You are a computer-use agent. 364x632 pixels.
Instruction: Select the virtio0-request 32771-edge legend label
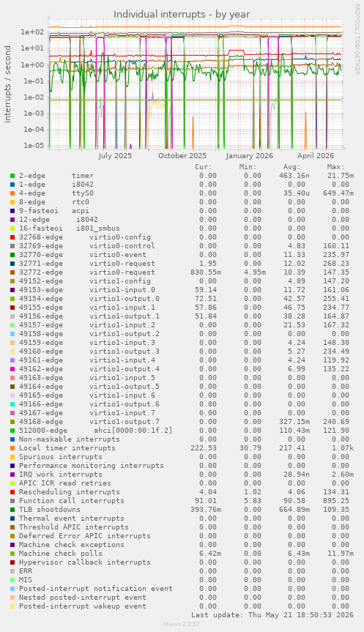(86, 264)
